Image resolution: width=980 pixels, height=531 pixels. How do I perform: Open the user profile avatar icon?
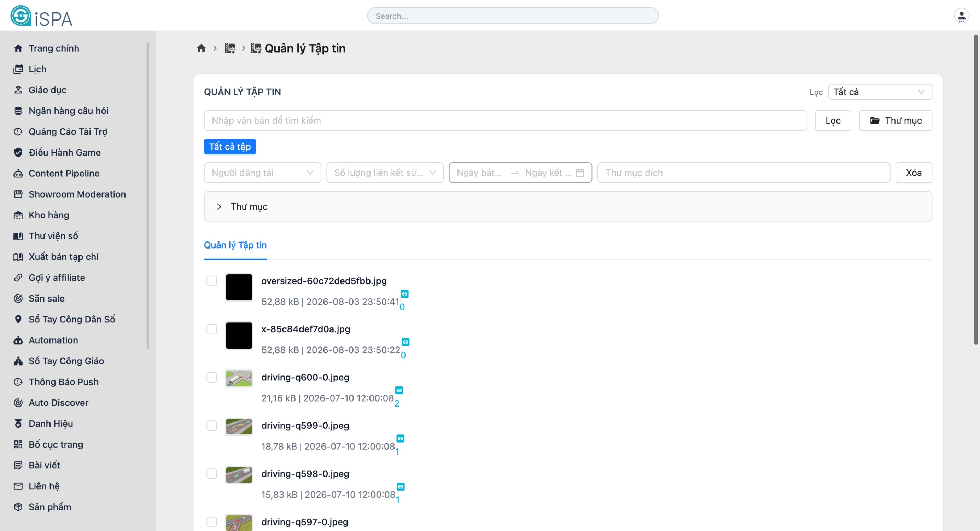961,16
